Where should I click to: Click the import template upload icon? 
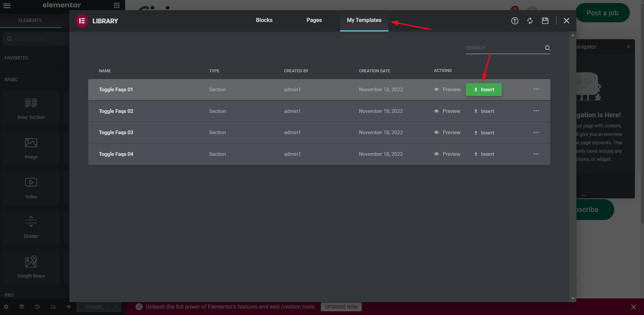point(515,21)
